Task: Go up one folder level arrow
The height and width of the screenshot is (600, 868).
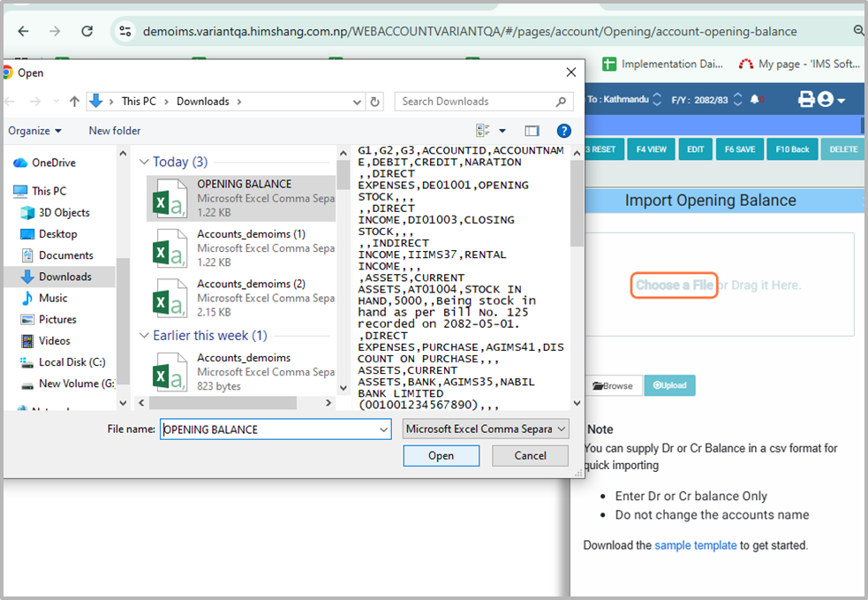Action: [74, 102]
